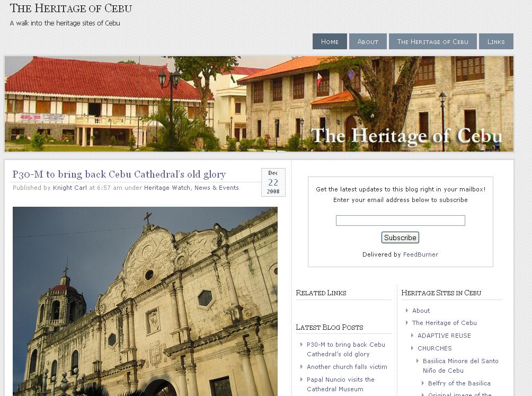Open the Home navigation tab
This screenshot has height=396, width=532.
pos(330,41)
